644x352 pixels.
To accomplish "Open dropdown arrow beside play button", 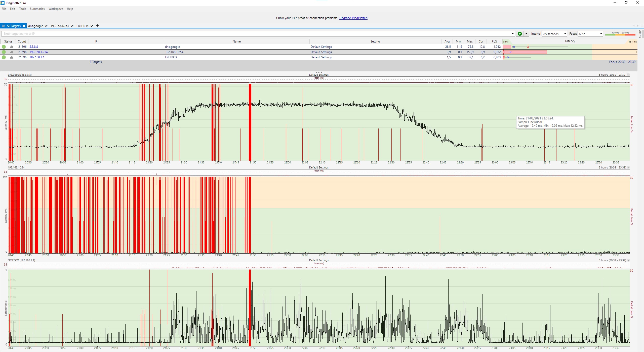I will 526,34.
